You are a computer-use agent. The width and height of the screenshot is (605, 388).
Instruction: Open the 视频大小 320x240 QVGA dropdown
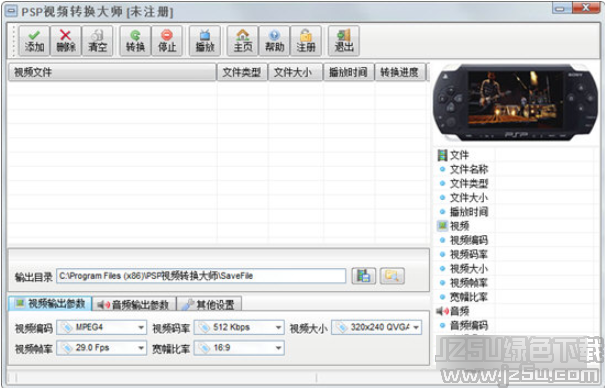[377, 327]
